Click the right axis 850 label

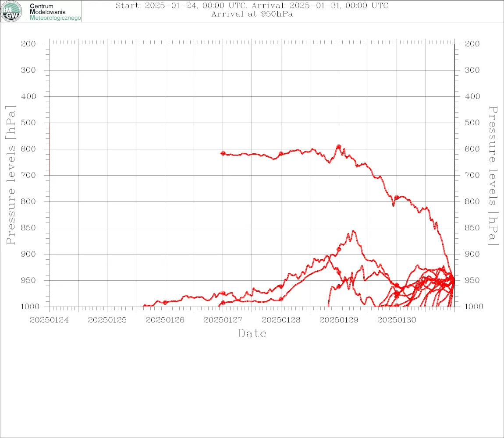[472, 228]
